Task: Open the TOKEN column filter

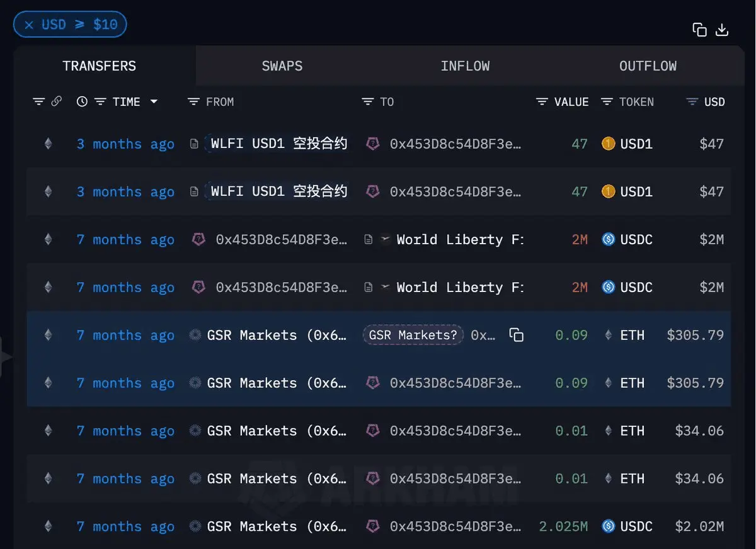Action: tap(607, 101)
